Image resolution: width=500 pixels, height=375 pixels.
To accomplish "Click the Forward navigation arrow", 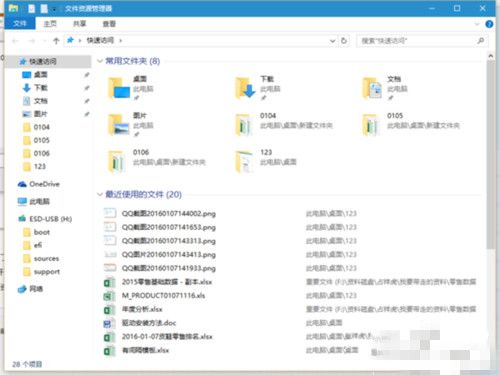I will tap(32, 41).
